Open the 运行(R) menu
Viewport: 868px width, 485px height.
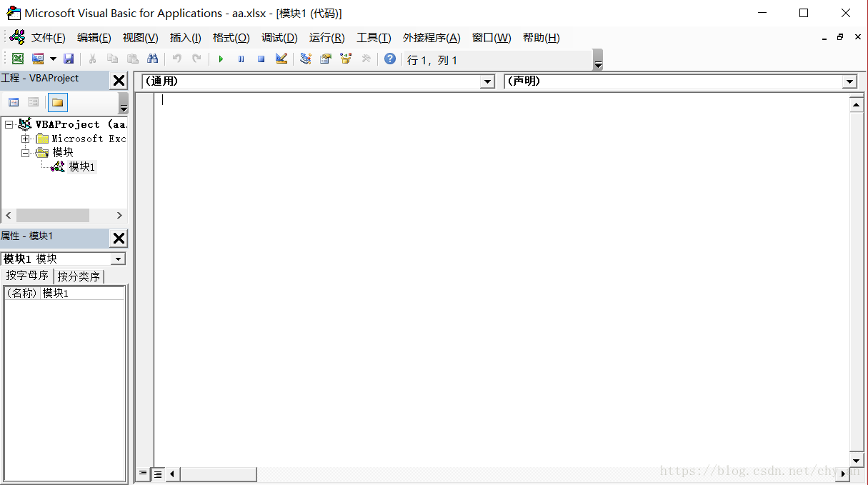(326, 38)
